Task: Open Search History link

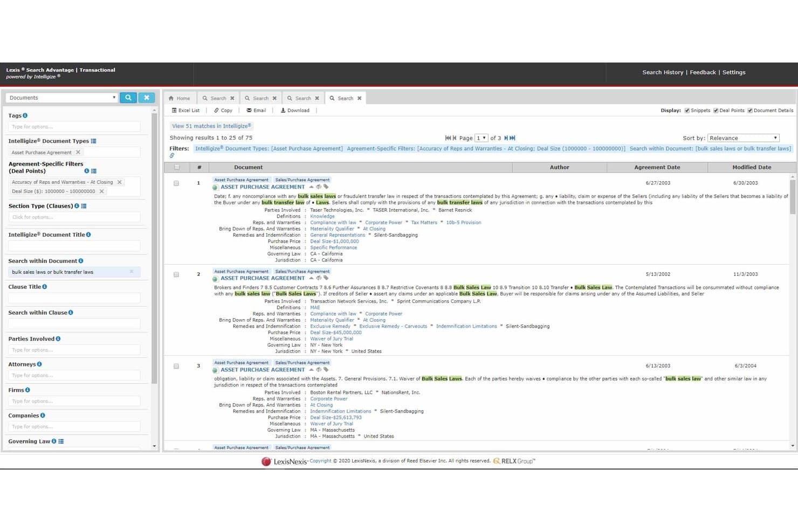Action: pos(663,72)
